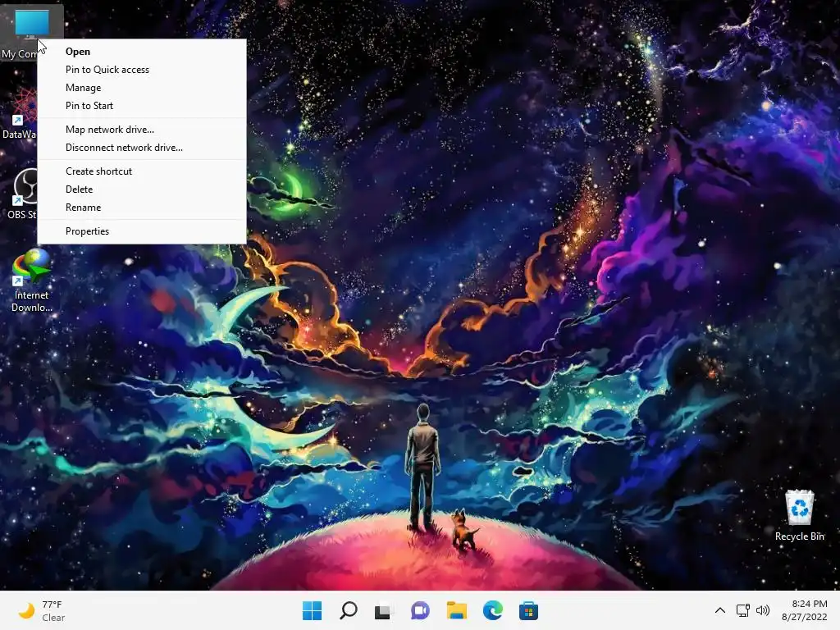
Task: Open the Windows Start button
Action: pyautogui.click(x=312, y=610)
